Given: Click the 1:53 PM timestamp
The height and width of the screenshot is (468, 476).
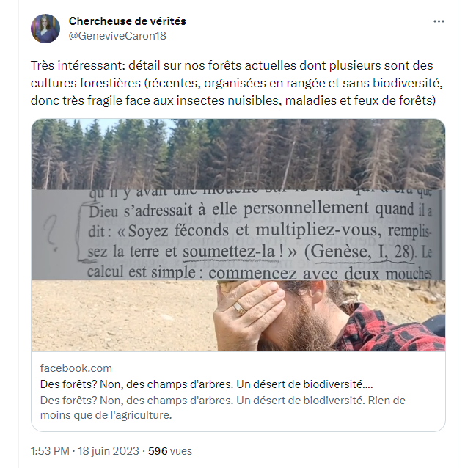Looking at the screenshot, I should 51,450.
